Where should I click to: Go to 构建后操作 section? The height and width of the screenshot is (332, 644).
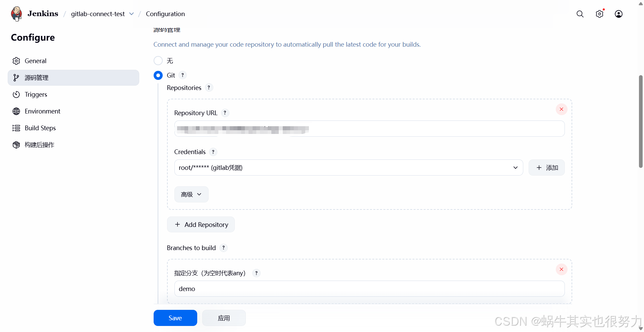[73, 145]
